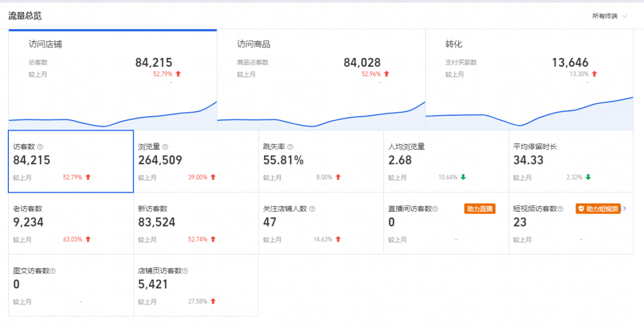Expand more metrics with right chevron arrow
644x327 pixels.
click(624, 208)
